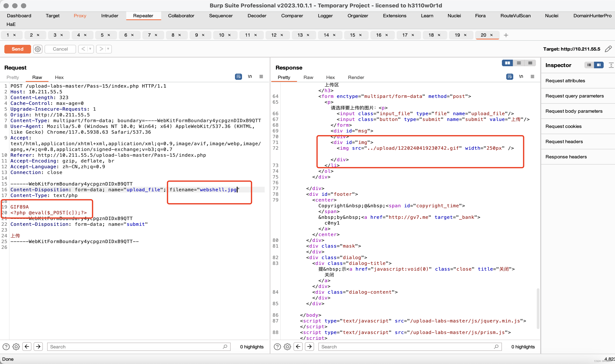Open Response search settings gear icon

(287, 347)
